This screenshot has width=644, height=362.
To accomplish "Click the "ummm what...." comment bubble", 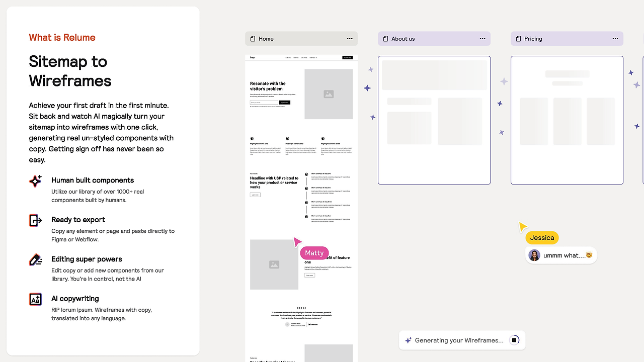I will [561, 255].
